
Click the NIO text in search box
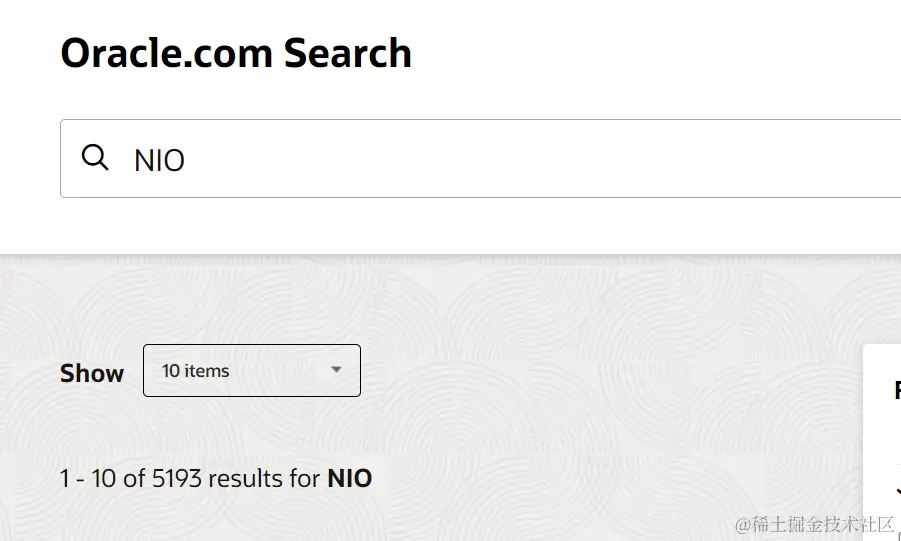(x=159, y=160)
